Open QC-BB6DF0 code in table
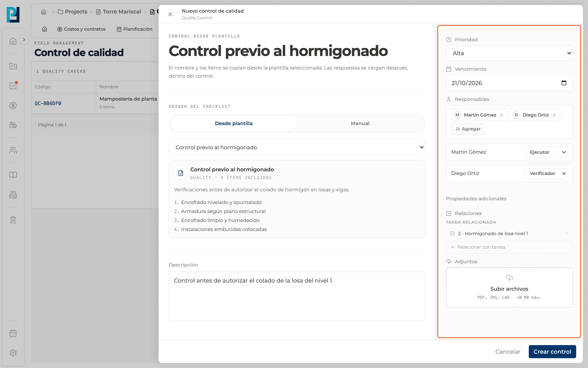 (x=48, y=103)
